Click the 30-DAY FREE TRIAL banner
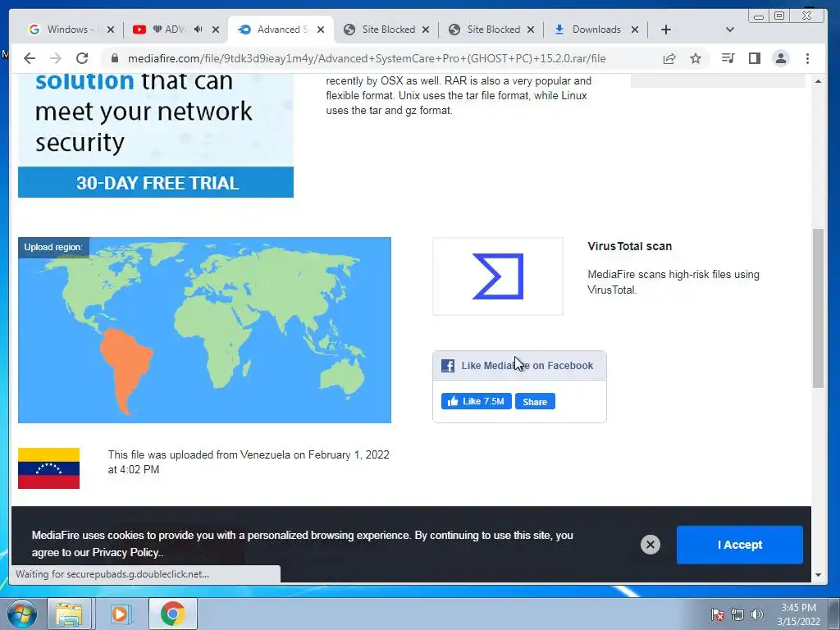Image resolution: width=840 pixels, height=630 pixels. (156, 183)
